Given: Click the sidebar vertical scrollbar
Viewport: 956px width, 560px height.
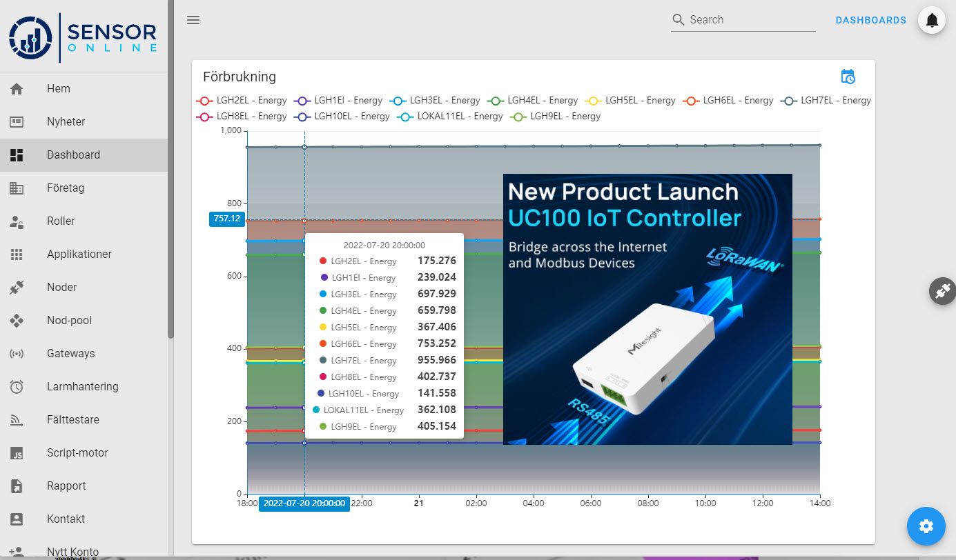Looking at the screenshot, I should 170,172.
